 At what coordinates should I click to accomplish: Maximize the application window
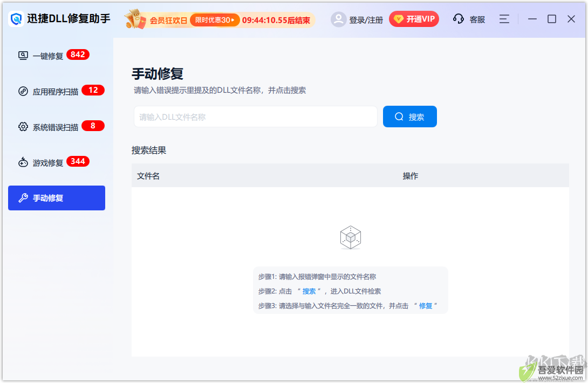[x=552, y=19]
